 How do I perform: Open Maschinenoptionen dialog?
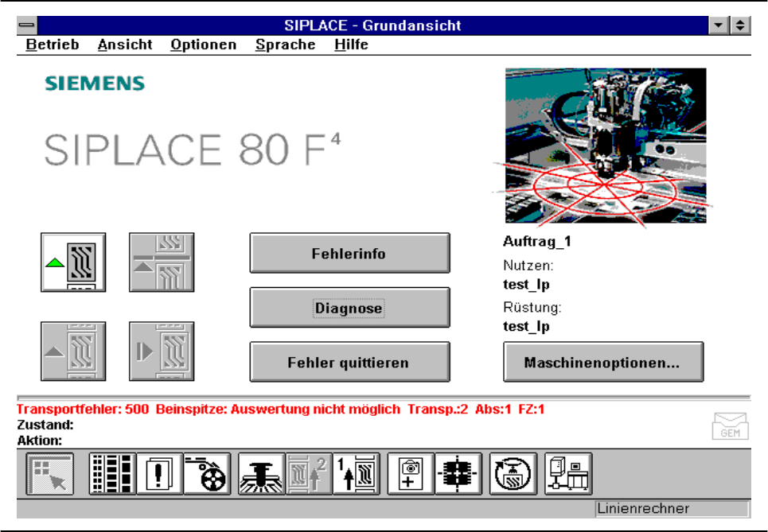(603, 362)
